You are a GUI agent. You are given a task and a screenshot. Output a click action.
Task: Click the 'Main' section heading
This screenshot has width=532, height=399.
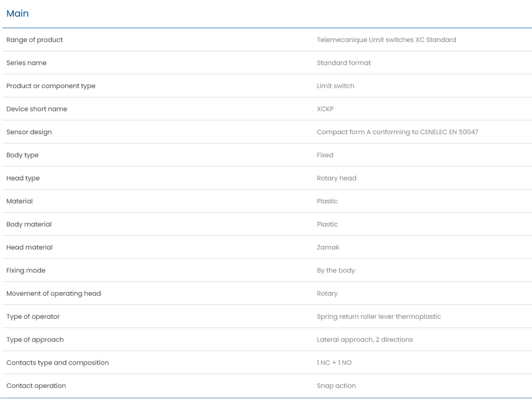(17, 13)
